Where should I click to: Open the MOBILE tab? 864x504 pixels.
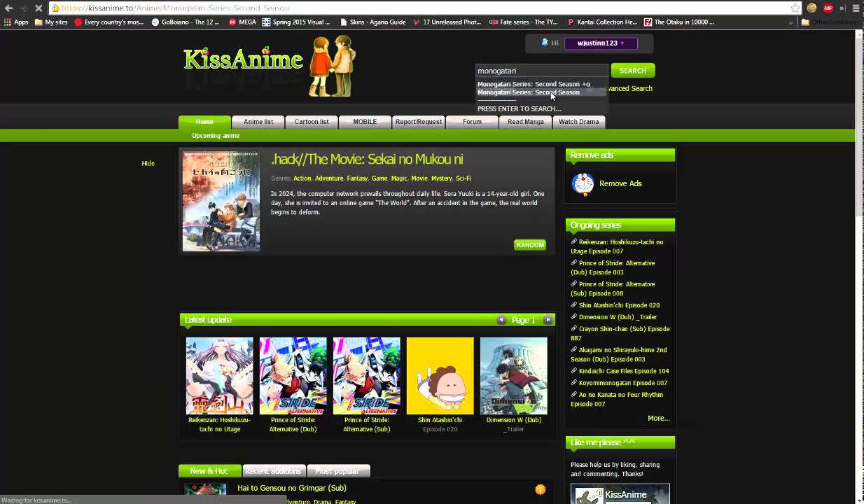[365, 122]
